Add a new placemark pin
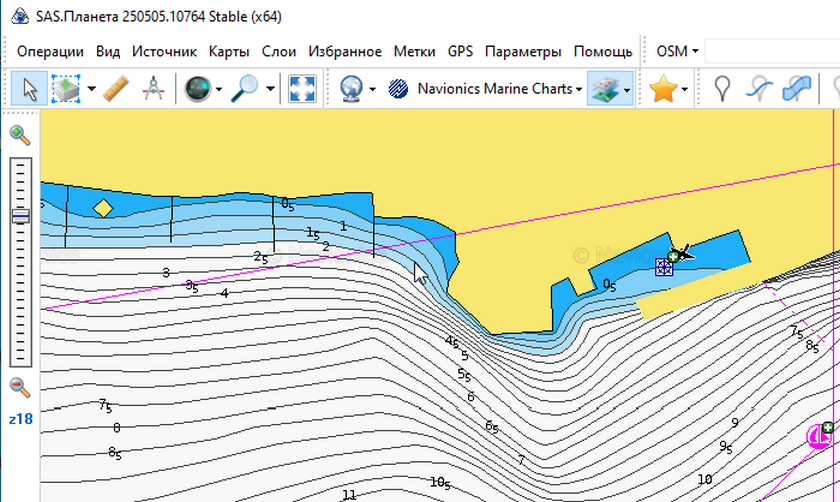 pyautogui.click(x=723, y=89)
